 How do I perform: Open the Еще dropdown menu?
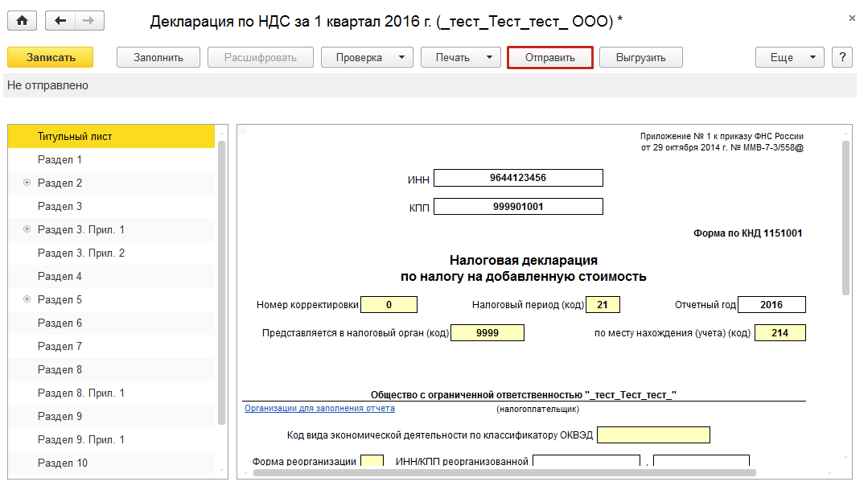789,57
